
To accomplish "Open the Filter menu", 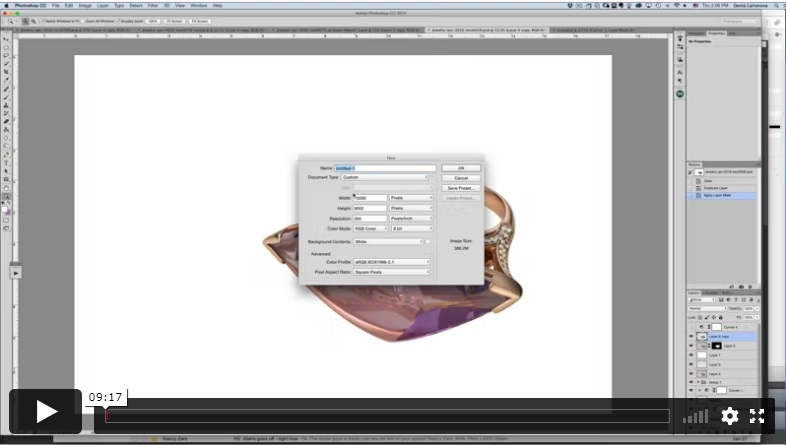I will click(x=153, y=6).
